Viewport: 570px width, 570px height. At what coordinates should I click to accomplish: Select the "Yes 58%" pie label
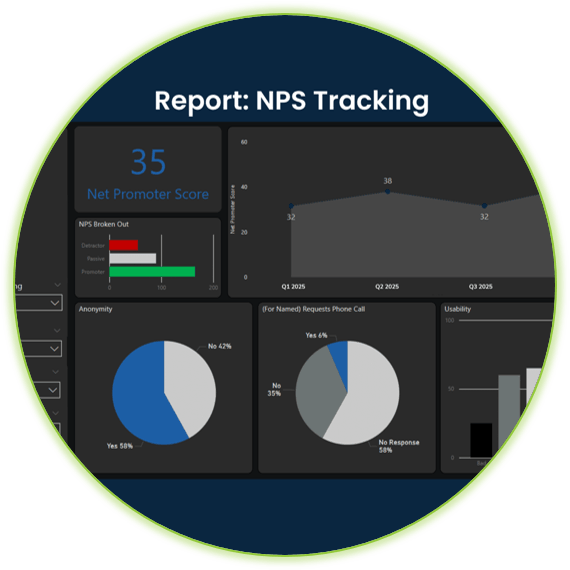point(120,446)
